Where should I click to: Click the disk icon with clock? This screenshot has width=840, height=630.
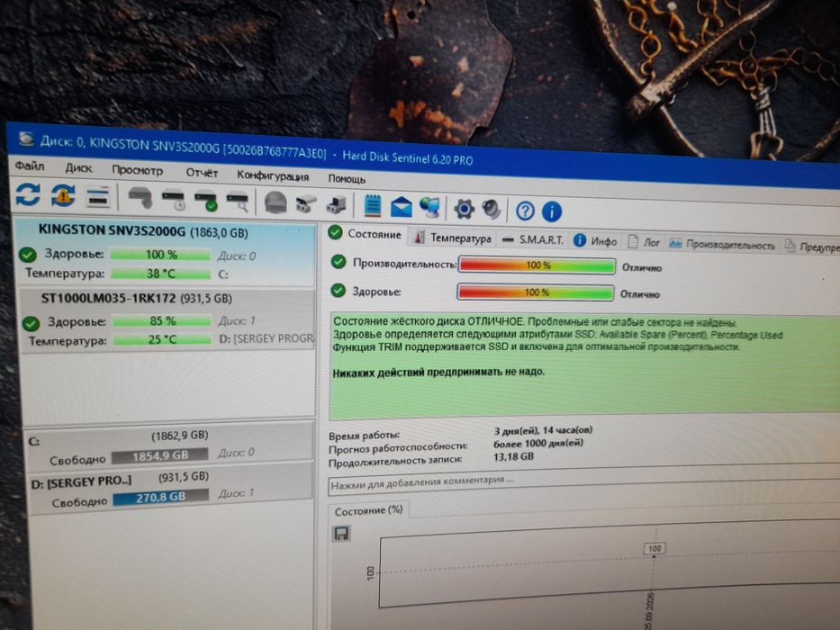(174, 200)
